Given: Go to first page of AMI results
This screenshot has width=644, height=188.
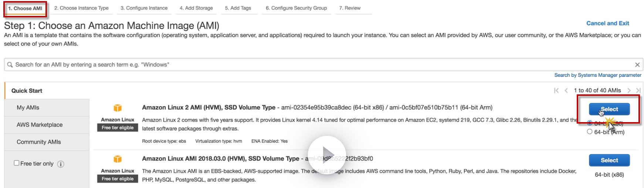Looking at the screenshot, I should click(x=556, y=90).
